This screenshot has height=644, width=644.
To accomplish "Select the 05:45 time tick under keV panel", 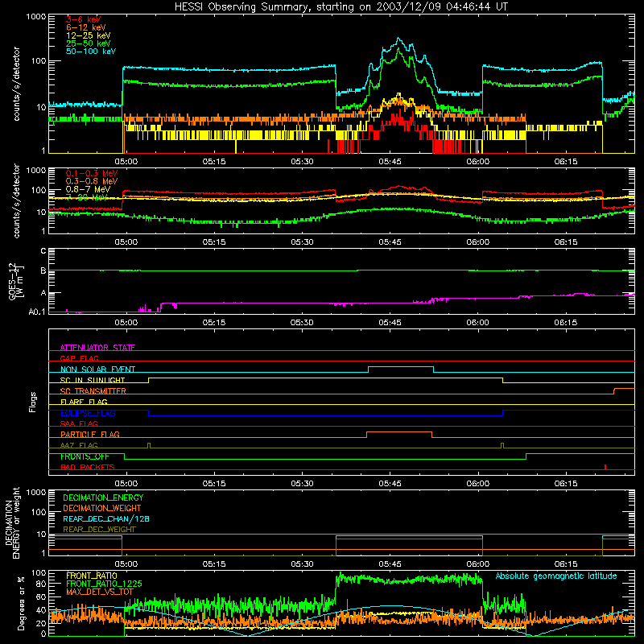I will (390, 162).
